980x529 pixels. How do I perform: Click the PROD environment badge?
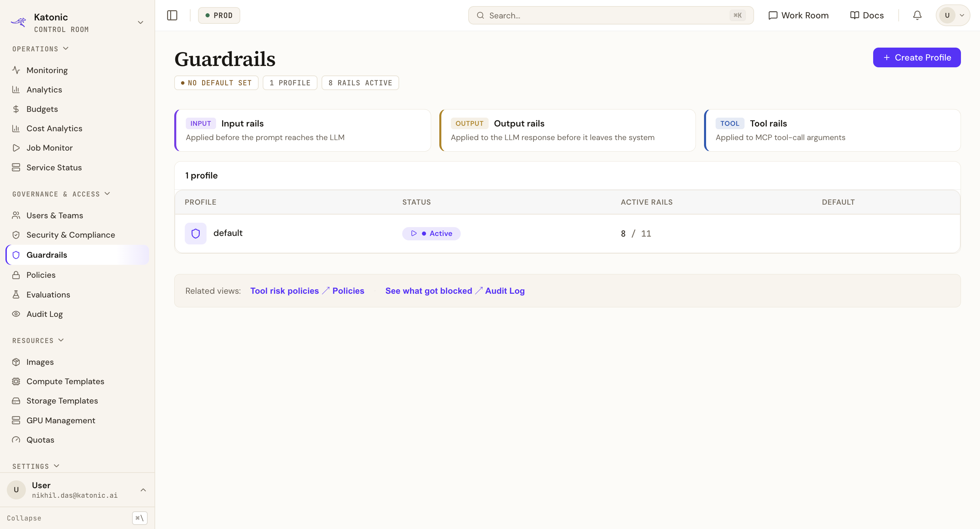pyautogui.click(x=219, y=15)
